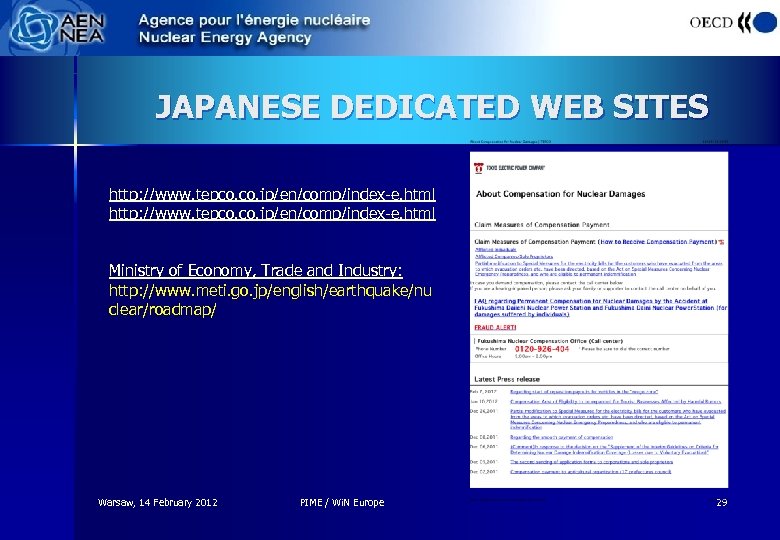Open Partial modification to Special Measures link under claims
Screen dimensions: 780x540
click(x=599, y=269)
